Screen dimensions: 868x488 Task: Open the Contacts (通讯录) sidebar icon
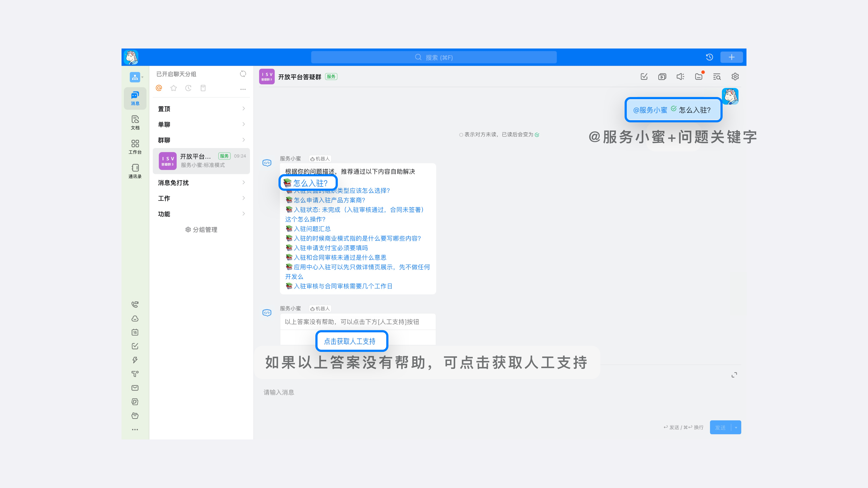(135, 171)
